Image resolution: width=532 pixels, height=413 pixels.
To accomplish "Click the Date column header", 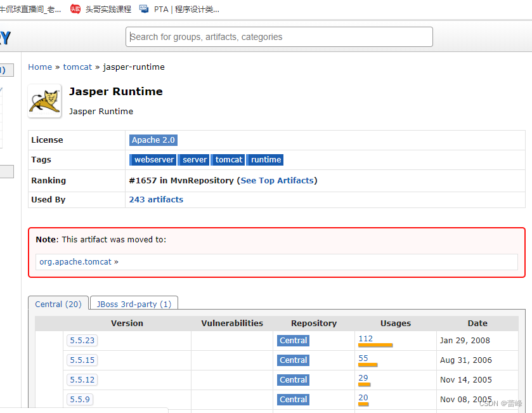I will point(477,323).
